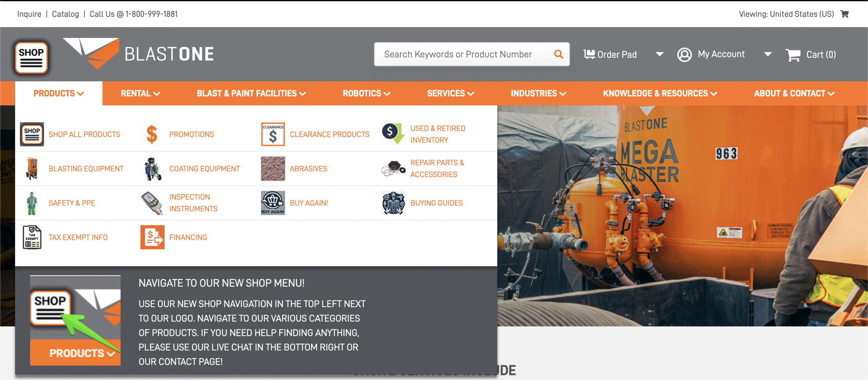Click the Inspection Instruments gauge icon

point(152,203)
